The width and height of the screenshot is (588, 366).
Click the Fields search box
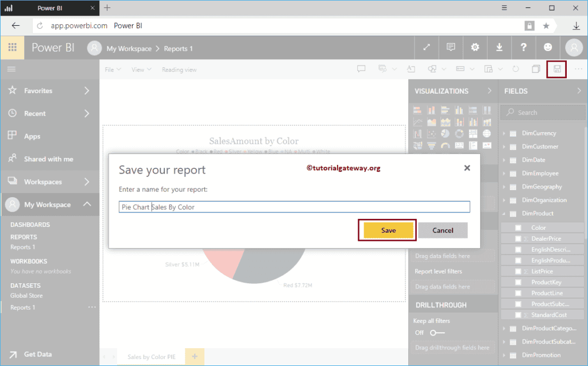pos(542,113)
